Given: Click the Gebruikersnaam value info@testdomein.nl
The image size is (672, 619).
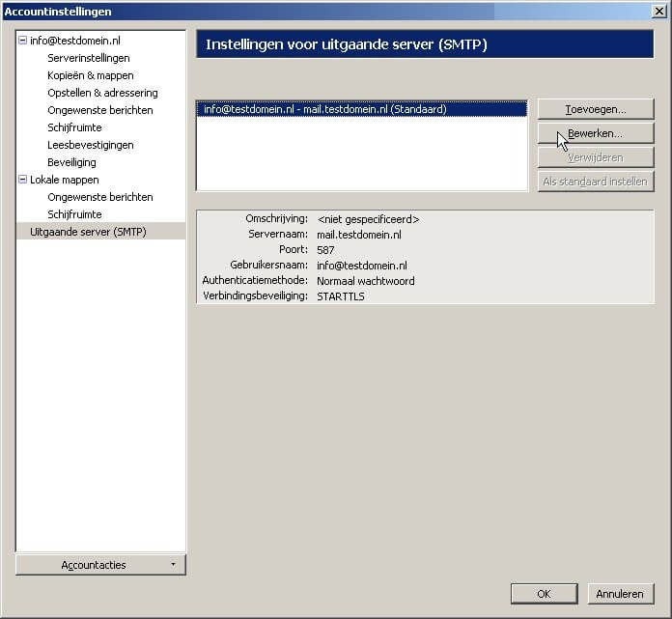Looking at the screenshot, I should pyautogui.click(x=362, y=266).
